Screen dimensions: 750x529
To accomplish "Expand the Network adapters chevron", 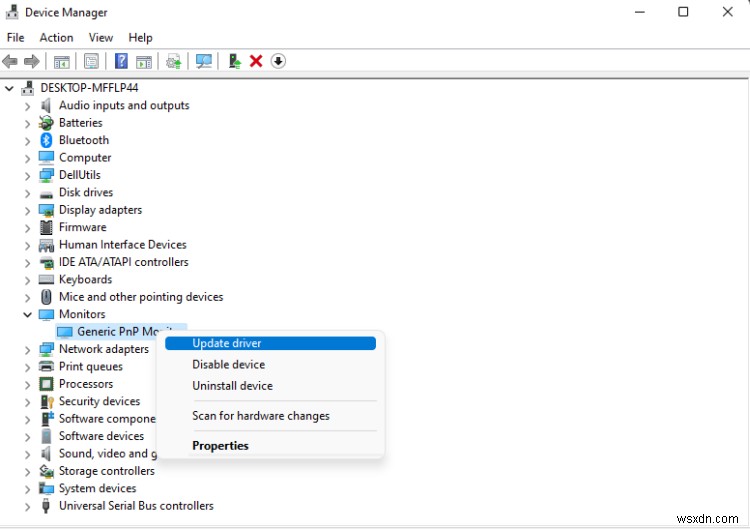I will pos(27,350).
